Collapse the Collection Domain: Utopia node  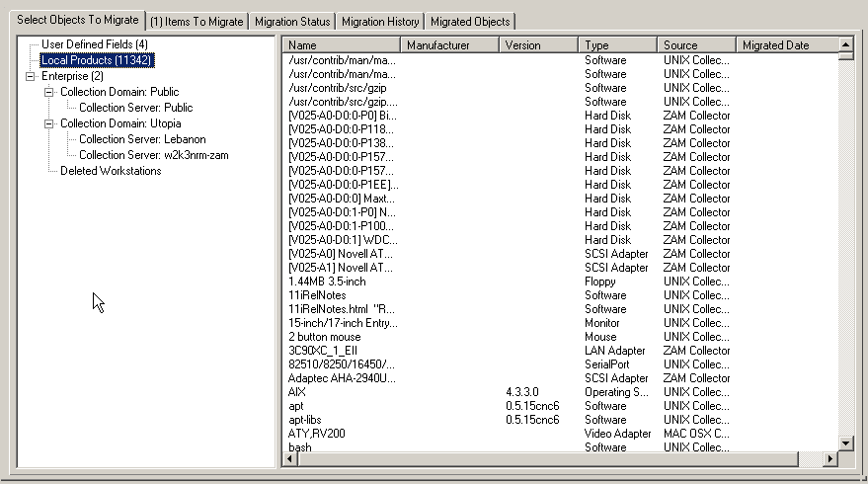[48, 123]
